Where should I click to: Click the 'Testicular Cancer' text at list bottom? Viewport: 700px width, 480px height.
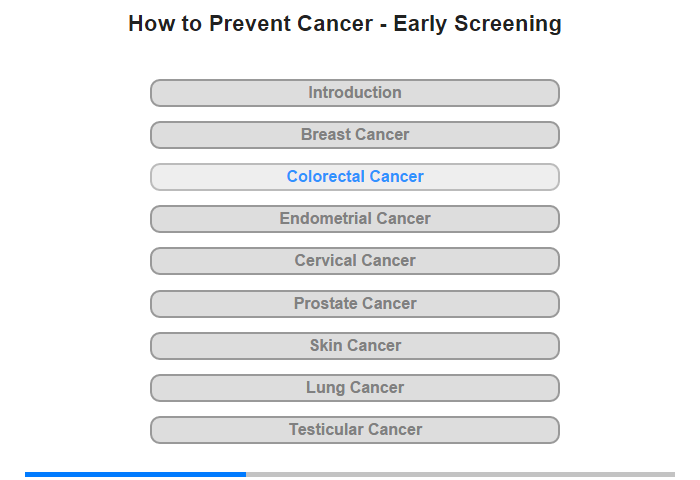point(355,430)
